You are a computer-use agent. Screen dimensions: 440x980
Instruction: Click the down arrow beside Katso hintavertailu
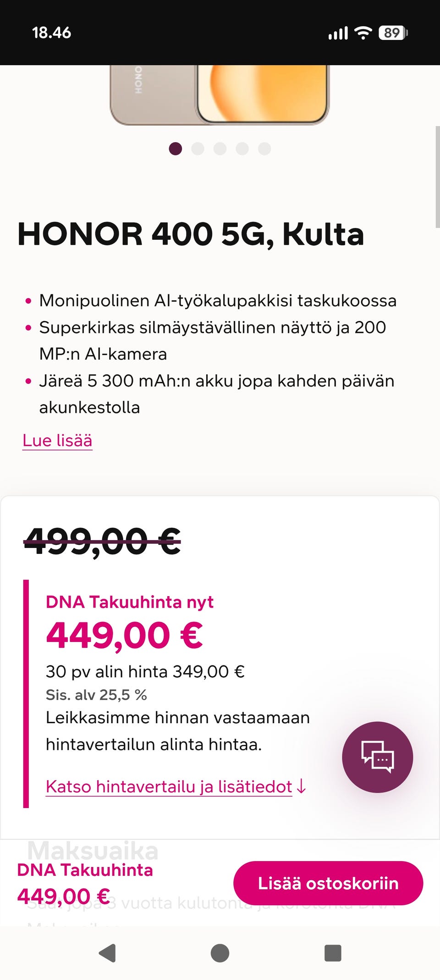(302, 786)
